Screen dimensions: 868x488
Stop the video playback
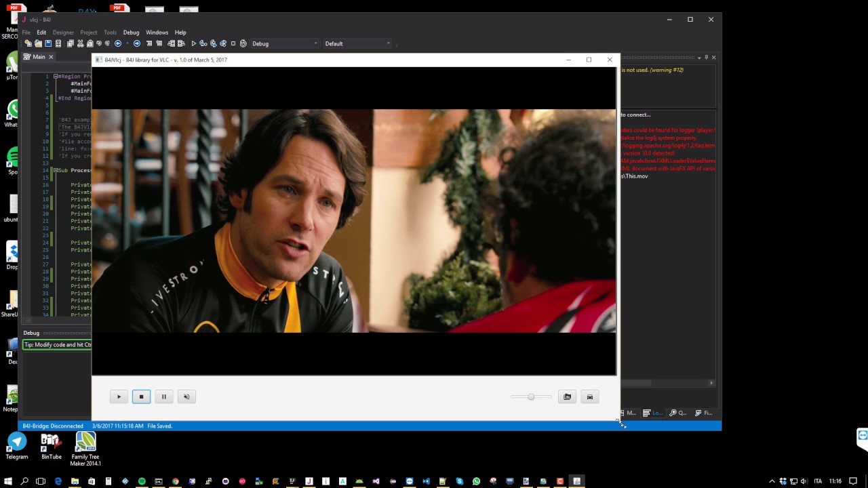click(x=141, y=396)
